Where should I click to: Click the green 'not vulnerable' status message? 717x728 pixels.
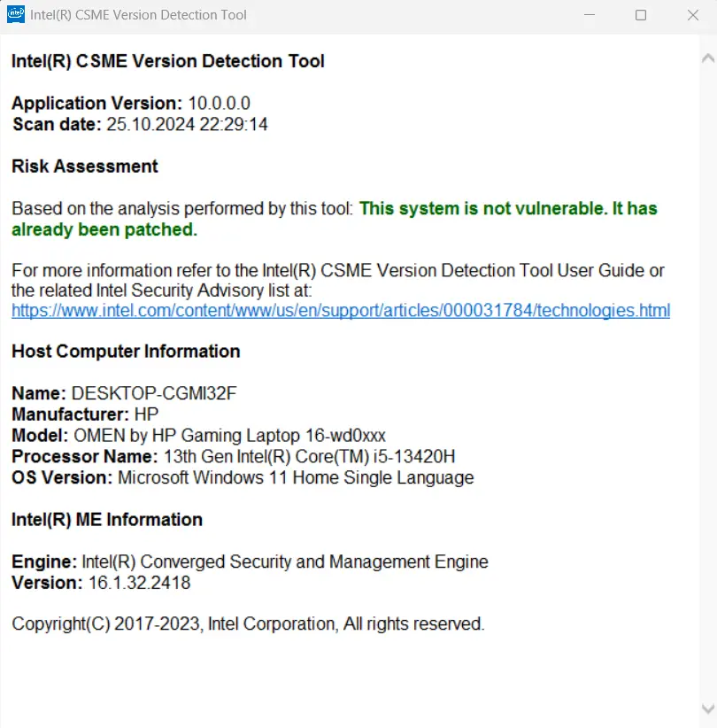[x=335, y=219]
